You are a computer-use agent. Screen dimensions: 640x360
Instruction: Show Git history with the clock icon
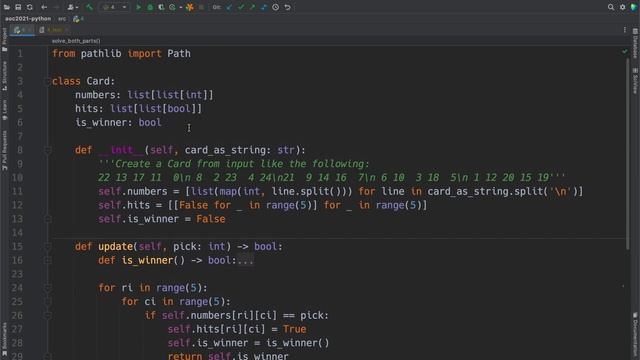(276, 7)
